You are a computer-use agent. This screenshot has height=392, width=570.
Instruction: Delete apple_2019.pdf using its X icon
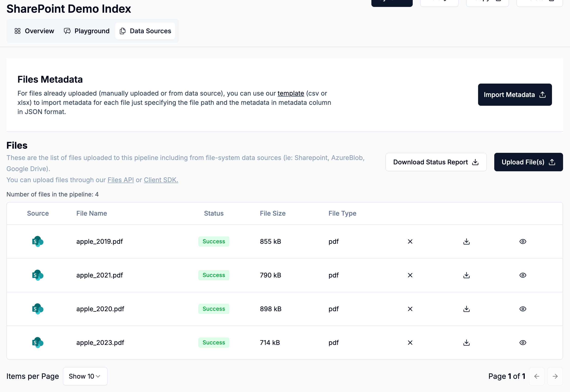tap(410, 241)
